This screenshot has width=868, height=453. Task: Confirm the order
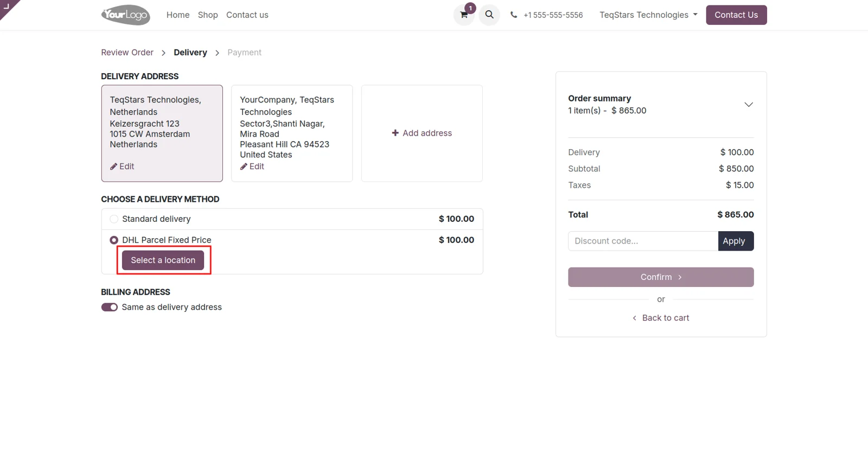point(661,277)
